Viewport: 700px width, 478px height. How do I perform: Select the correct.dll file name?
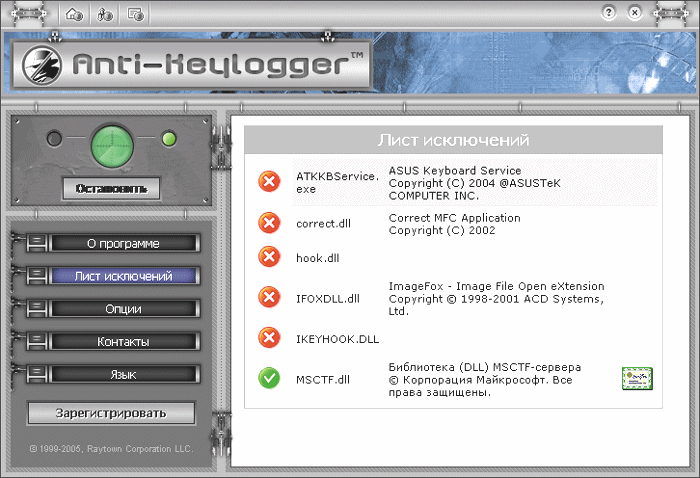point(324,224)
